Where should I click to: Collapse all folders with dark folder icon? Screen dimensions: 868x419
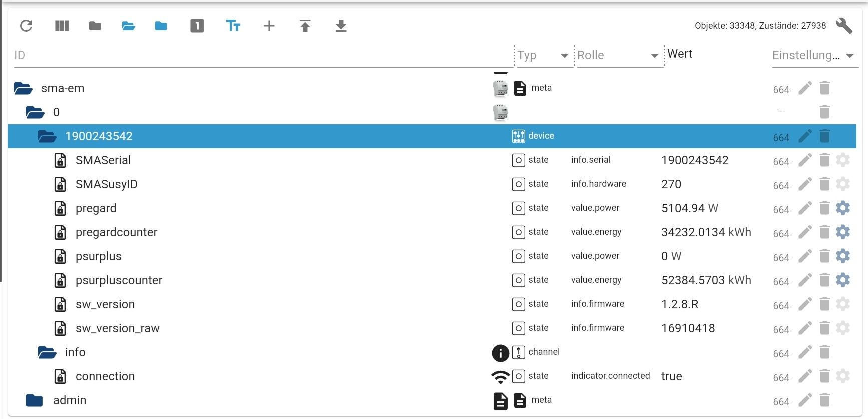[95, 26]
